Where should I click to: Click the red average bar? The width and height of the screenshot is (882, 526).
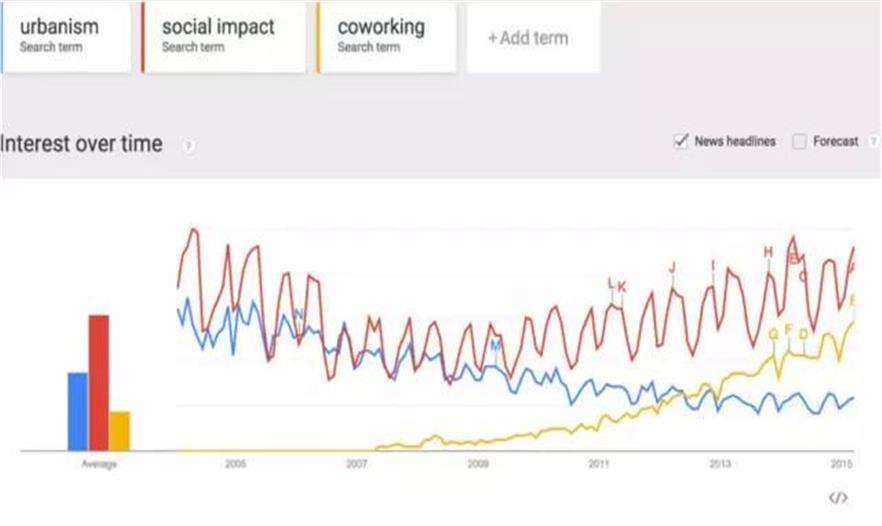pos(98,382)
